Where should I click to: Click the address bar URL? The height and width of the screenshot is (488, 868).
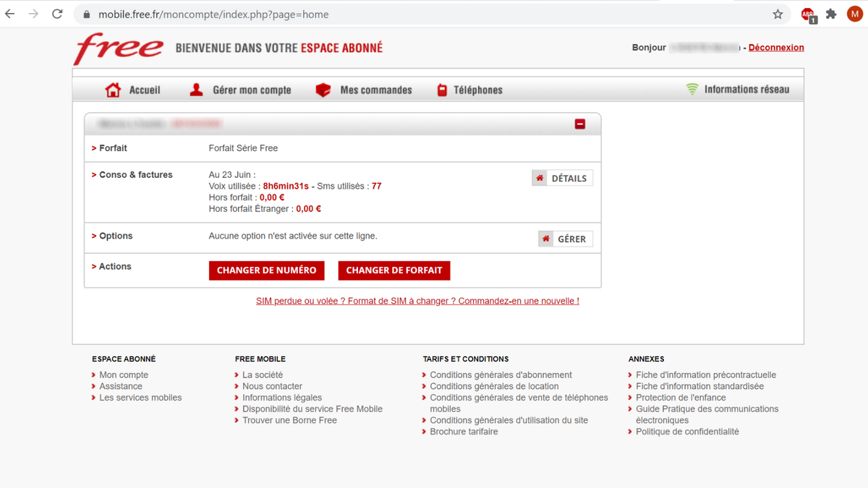click(213, 14)
